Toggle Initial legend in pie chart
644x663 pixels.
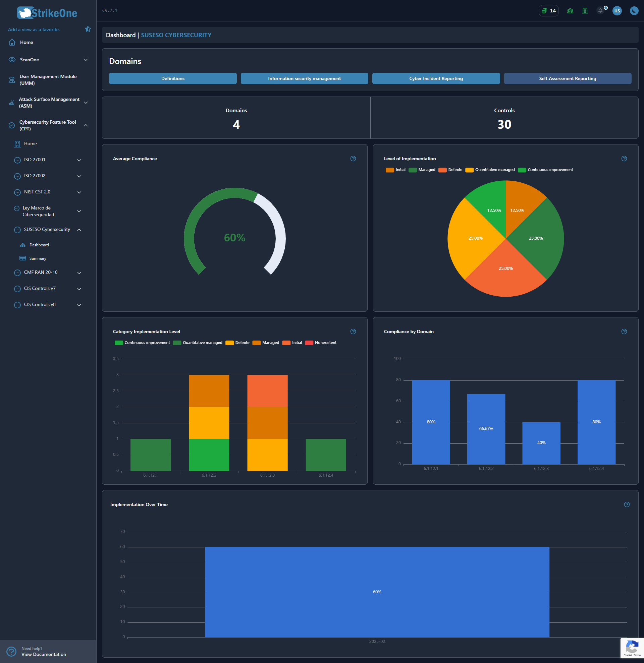tap(395, 170)
